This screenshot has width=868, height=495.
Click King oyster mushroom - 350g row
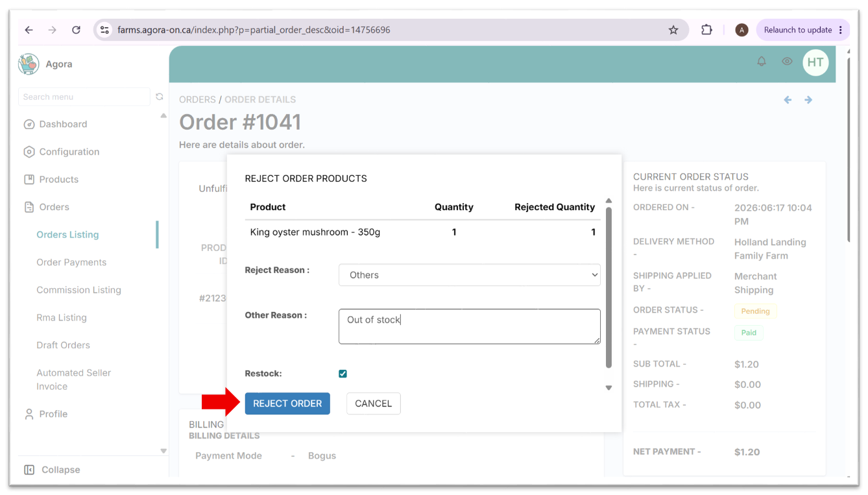[x=423, y=232]
